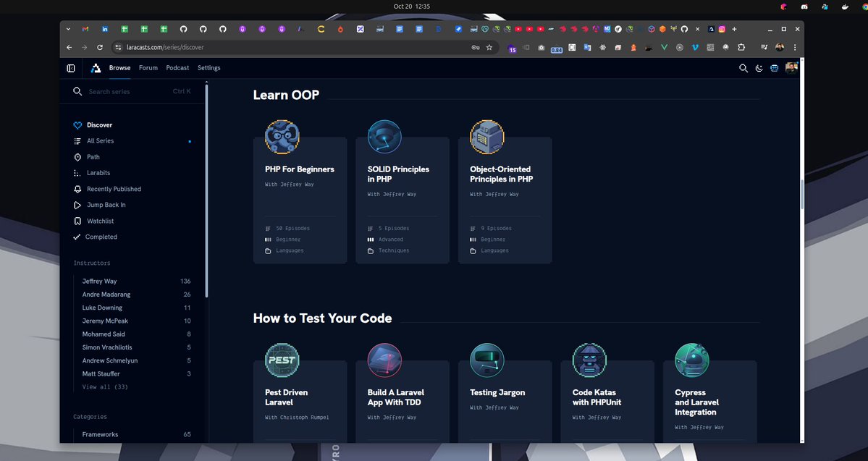Open the Pest Driven Laravel series
This screenshot has height=461, width=868.
click(300, 402)
